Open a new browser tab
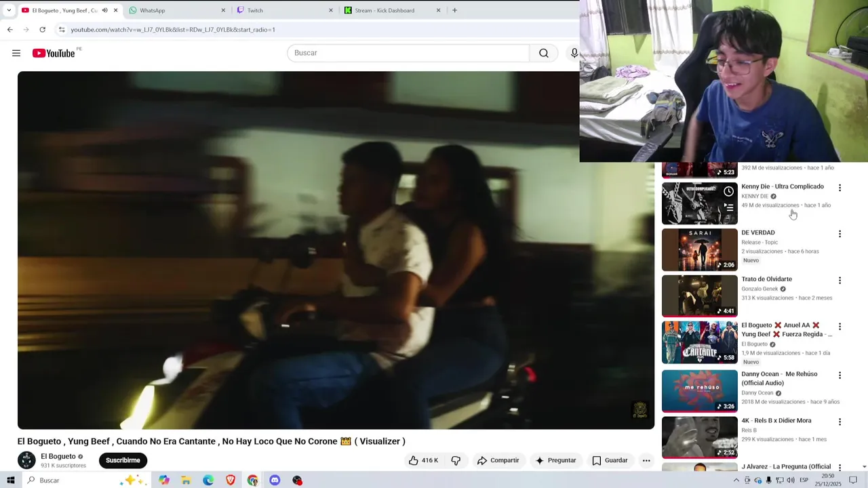Viewport: 868px width, 488px height. point(454,10)
